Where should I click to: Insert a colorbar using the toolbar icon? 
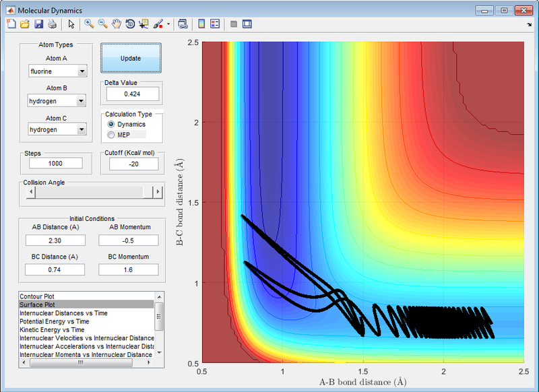201,24
